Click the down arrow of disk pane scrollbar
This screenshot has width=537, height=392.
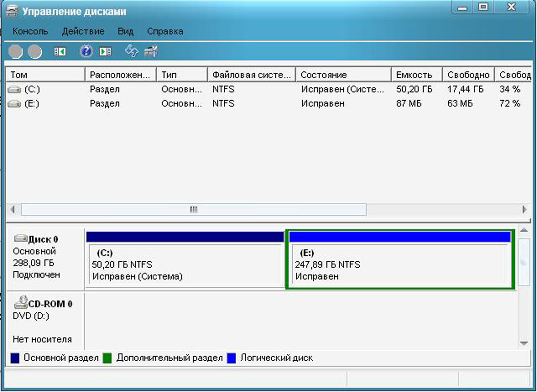524,343
